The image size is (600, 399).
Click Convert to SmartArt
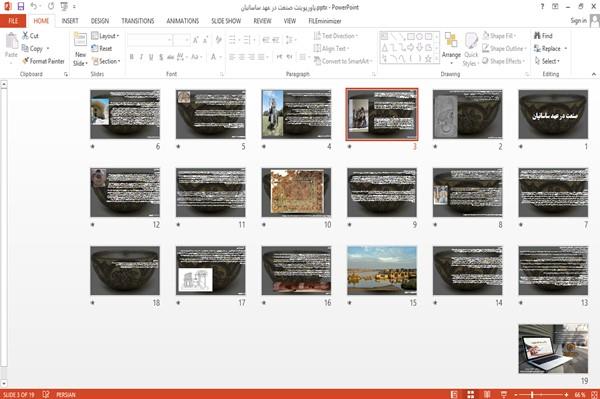tap(342, 61)
